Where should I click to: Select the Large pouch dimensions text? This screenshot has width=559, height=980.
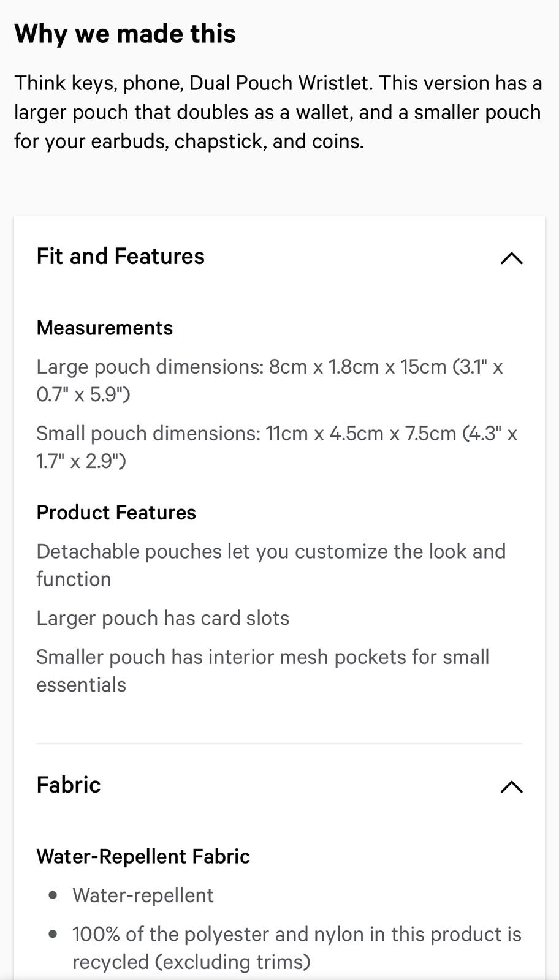click(x=270, y=380)
